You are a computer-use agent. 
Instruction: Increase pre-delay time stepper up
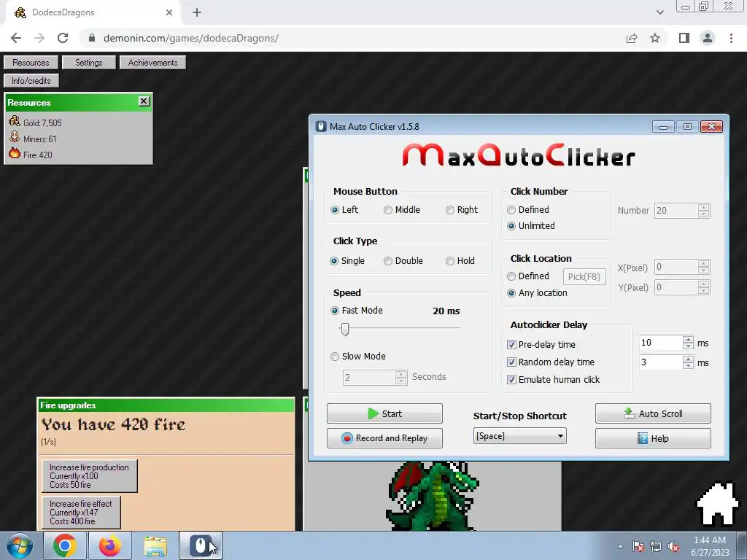click(x=688, y=339)
